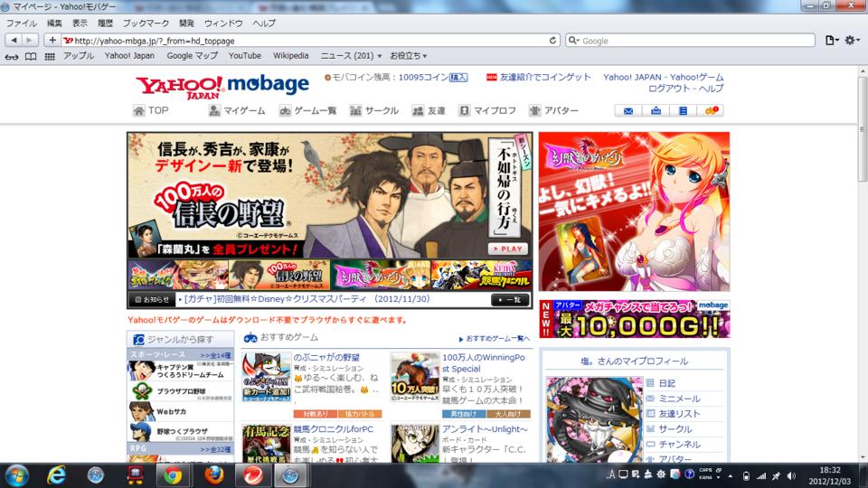Open the ウィンドウ menu

pos(223,23)
